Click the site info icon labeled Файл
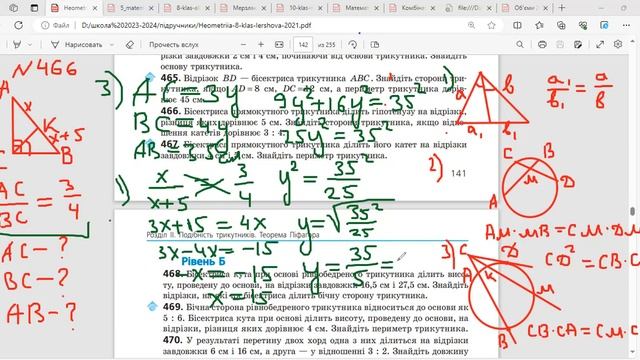640x360 pixels. pyautogui.click(x=55, y=25)
